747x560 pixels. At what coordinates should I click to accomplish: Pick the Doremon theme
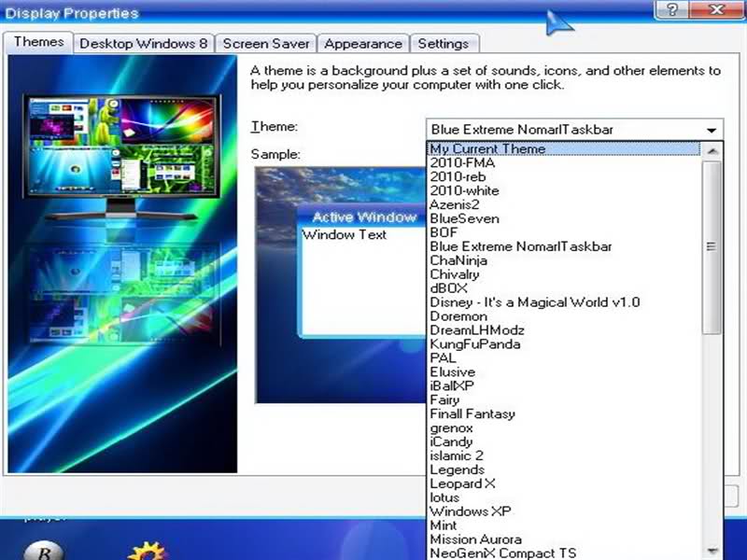pyautogui.click(x=565, y=316)
